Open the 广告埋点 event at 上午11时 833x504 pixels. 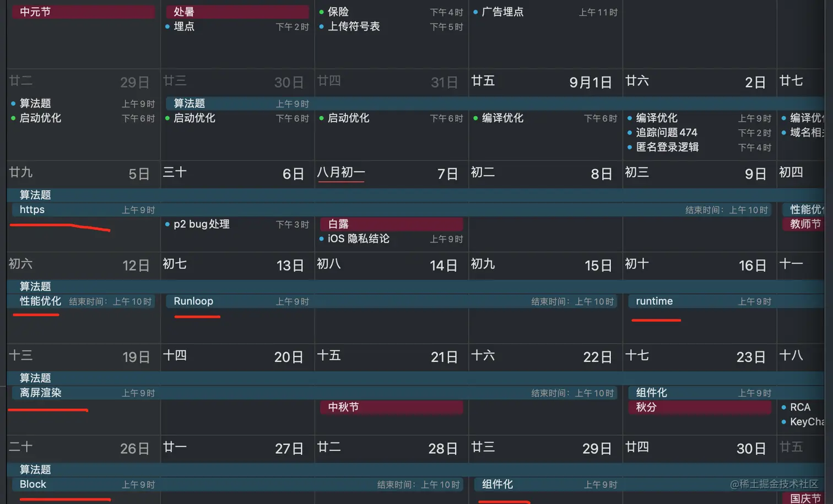click(x=502, y=12)
